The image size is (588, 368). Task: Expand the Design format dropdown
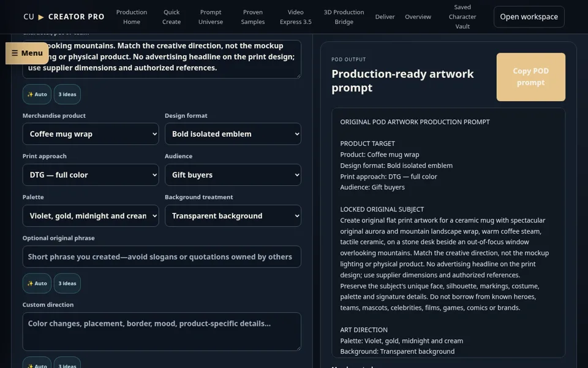233,134
